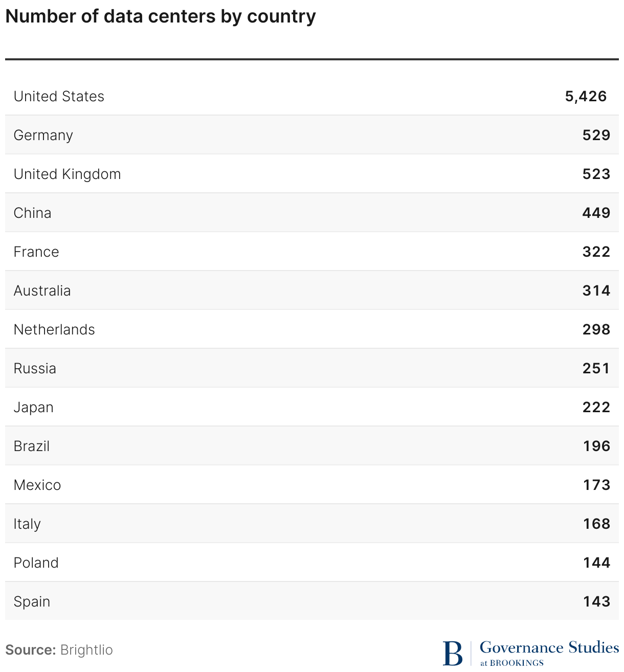Select the Spain row label
The image size is (624, 672).
[32, 601]
